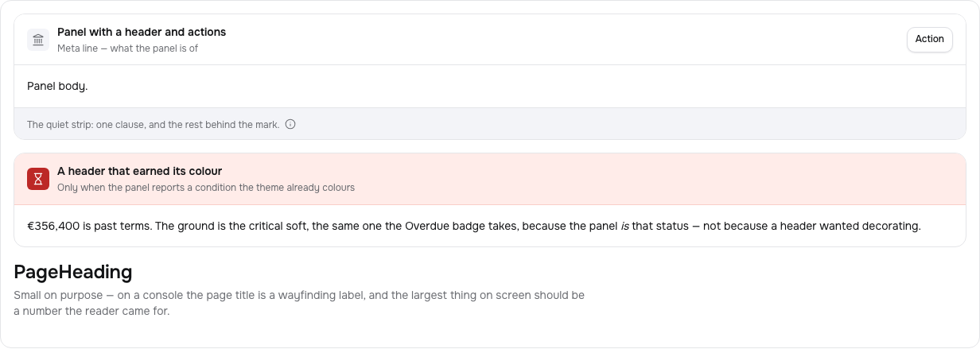Click the "header wanted decorating" phrase
This screenshot has width=980, height=349.
pyautogui.click(x=850, y=226)
